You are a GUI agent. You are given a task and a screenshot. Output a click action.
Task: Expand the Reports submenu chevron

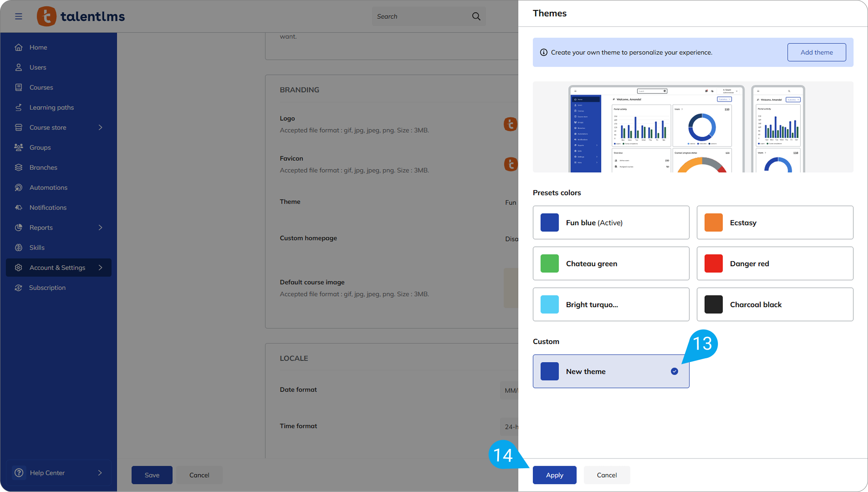[100, 228]
